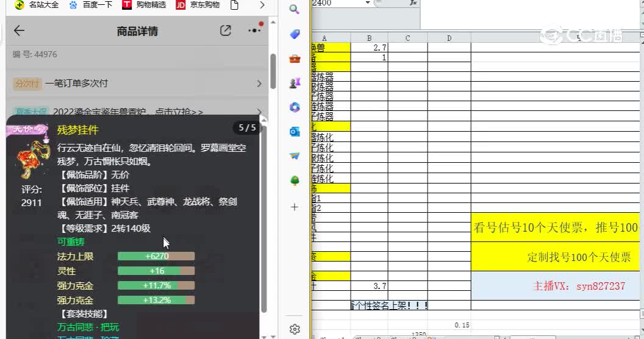644x339 pixels.
Task: Click the 法力上限 +6270 bar
Action: point(156,256)
